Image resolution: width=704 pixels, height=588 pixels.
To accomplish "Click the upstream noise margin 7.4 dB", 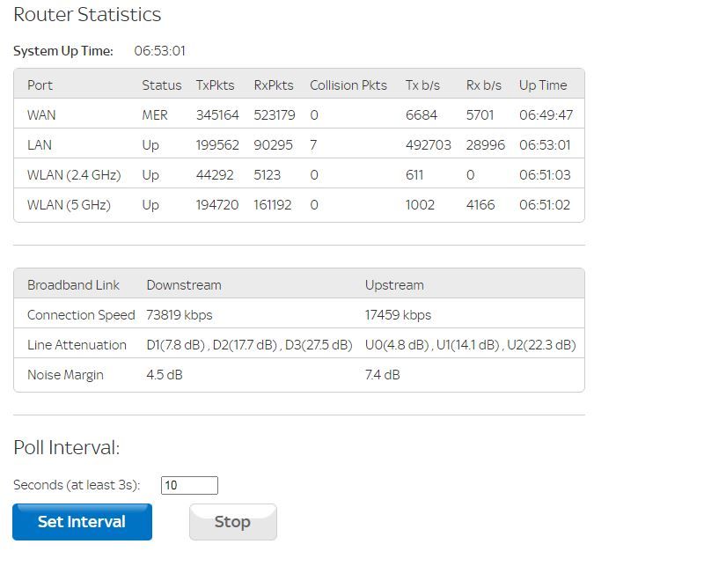I will click(x=382, y=375).
